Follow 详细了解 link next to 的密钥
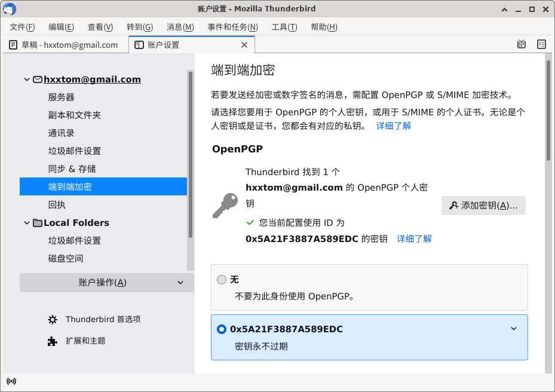The height and width of the screenshot is (392, 555). coord(414,239)
